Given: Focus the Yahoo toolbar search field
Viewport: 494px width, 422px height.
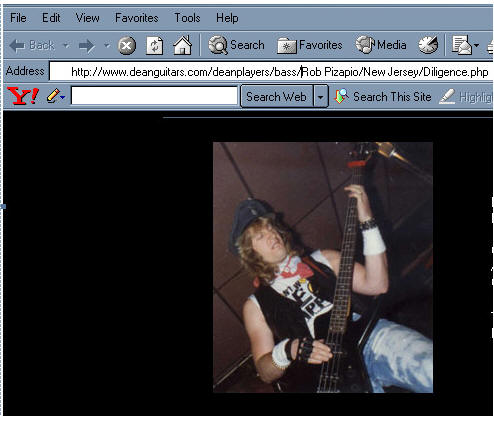Looking at the screenshot, I should pyautogui.click(x=154, y=96).
